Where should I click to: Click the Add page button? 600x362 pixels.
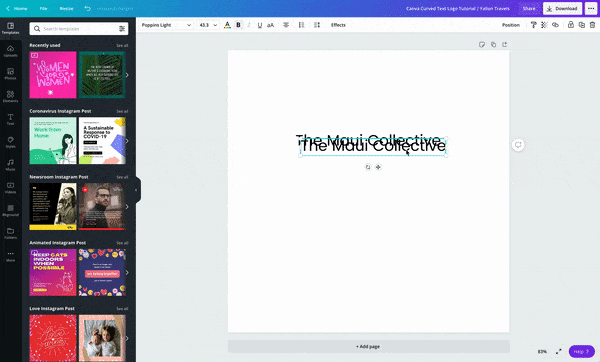tap(368, 347)
